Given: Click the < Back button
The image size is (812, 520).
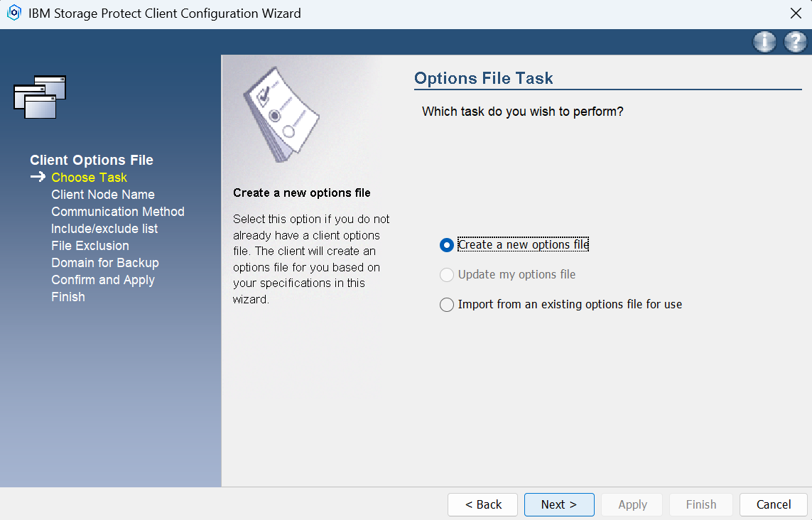Looking at the screenshot, I should point(483,504).
